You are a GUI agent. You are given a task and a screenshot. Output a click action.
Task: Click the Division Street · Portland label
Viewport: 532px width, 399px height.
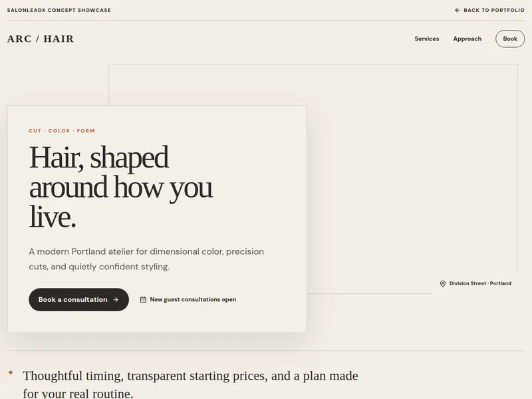tap(480, 283)
